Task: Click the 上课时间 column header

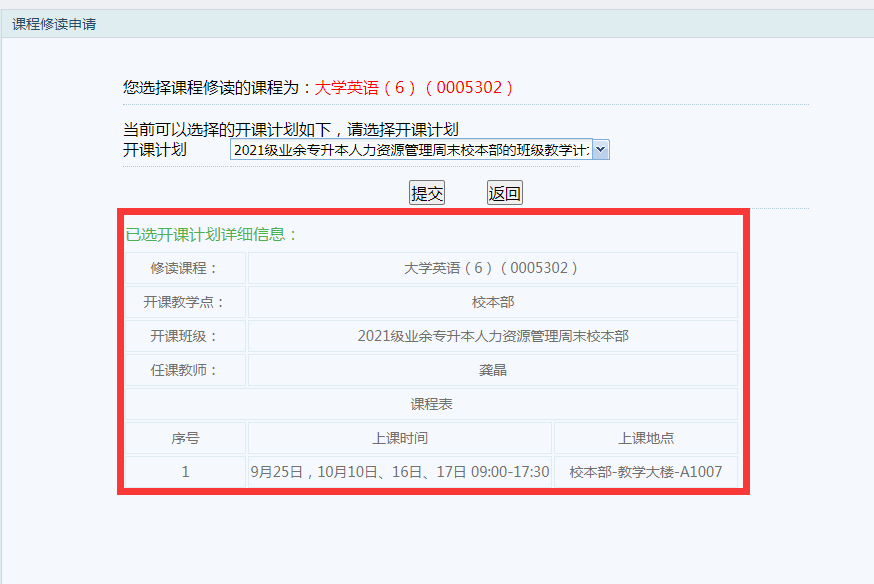Action: (x=400, y=438)
